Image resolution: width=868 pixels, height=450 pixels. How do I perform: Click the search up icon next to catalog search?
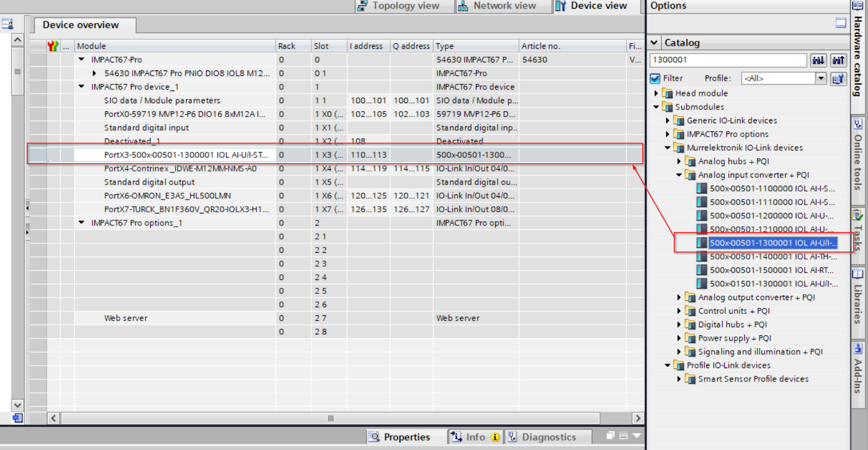point(838,60)
